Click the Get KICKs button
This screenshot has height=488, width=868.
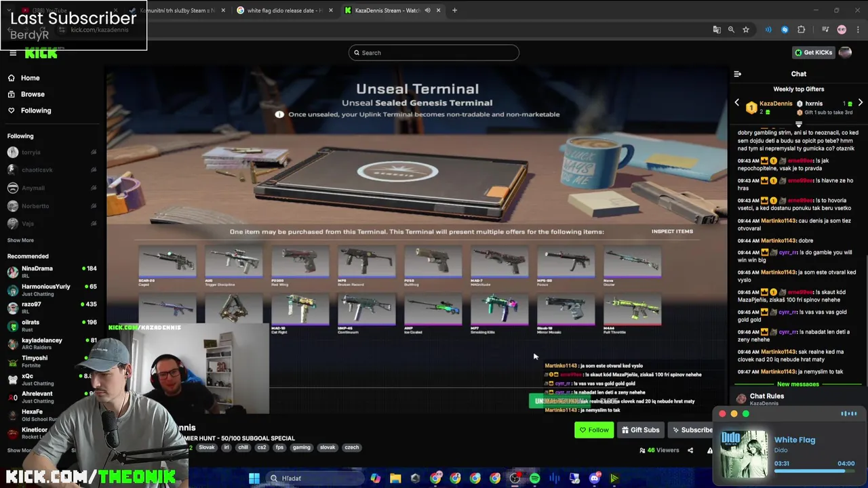pyautogui.click(x=813, y=53)
